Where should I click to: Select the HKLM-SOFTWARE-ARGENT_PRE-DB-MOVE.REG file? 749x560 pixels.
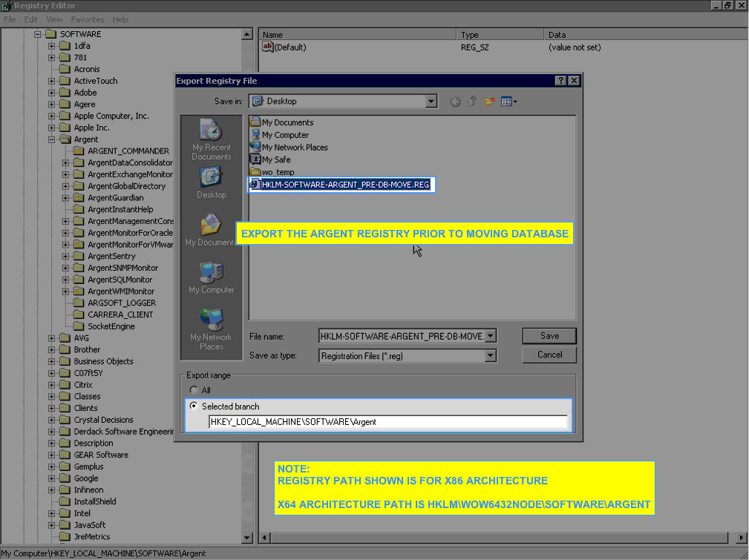pyautogui.click(x=345, y=185)
